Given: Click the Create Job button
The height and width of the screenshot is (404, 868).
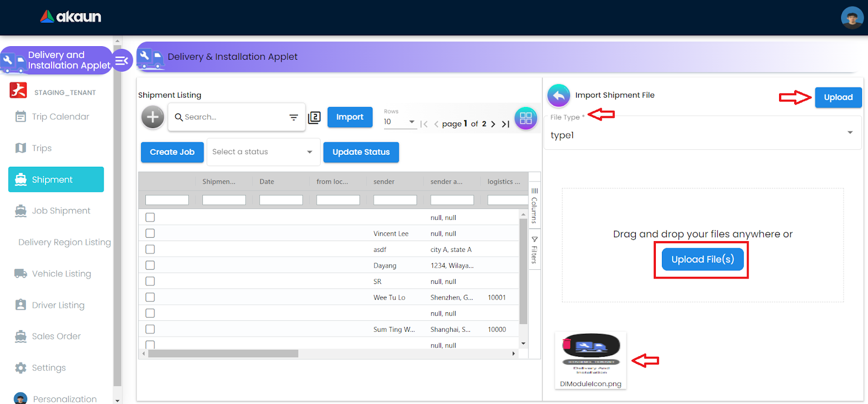Looking at the screenshot, I should (172, 152).
